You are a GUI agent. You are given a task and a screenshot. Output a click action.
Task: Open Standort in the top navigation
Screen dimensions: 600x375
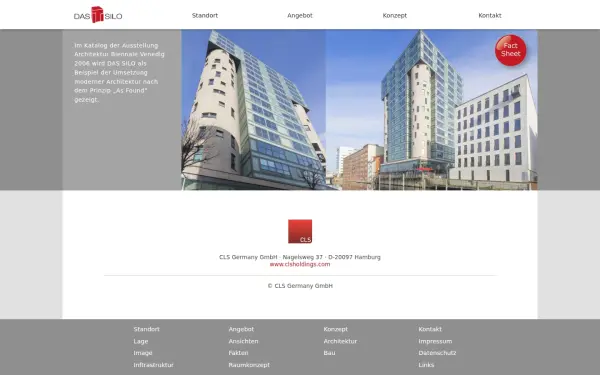click(x=205, y=16)
